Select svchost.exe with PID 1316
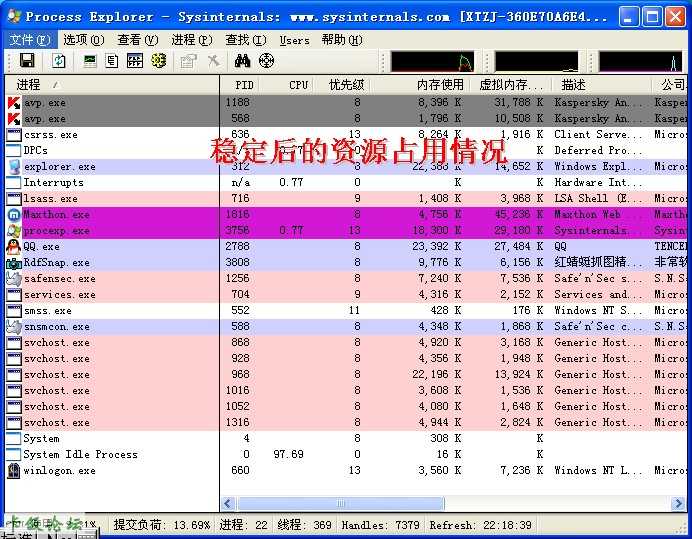This screenshot has height=539, width=692. [346, 423]
